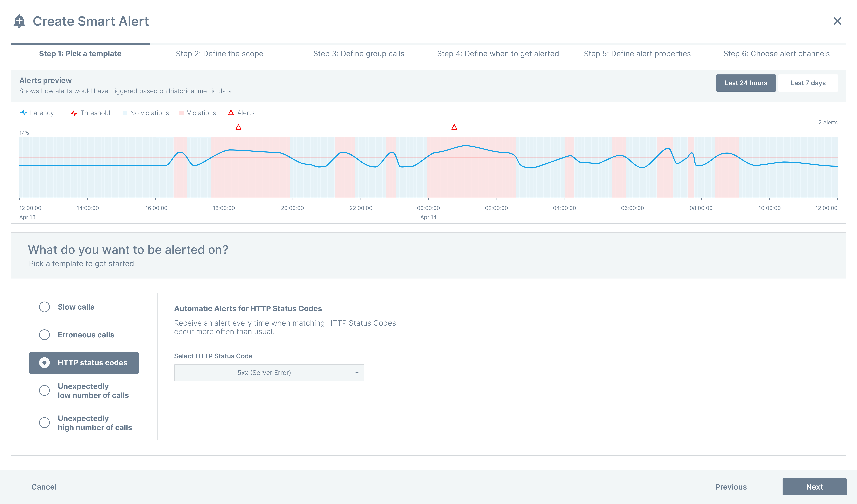Viewport: 857px width, 504px height.
Task: Click Cancel at the bottom left
Action: [x=44, y=487]
